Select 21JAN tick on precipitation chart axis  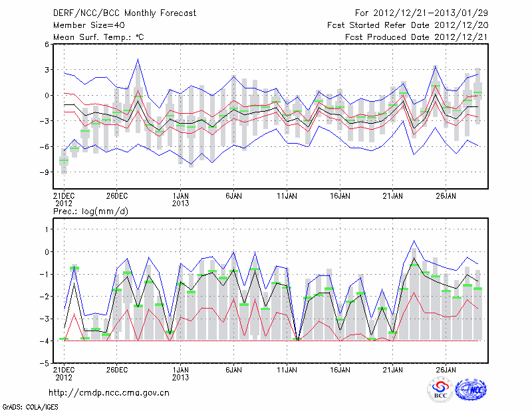coord(393,369)
